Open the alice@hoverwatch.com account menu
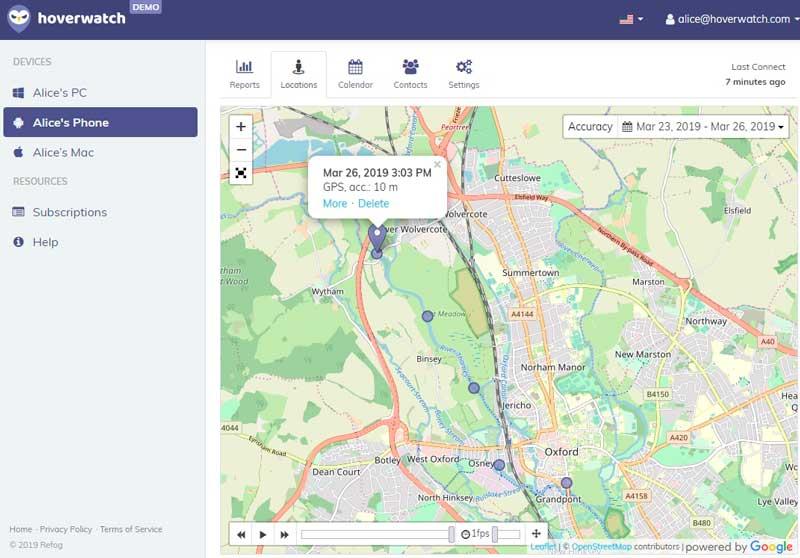Screen dimensions: 800x558 coord(732,19)
